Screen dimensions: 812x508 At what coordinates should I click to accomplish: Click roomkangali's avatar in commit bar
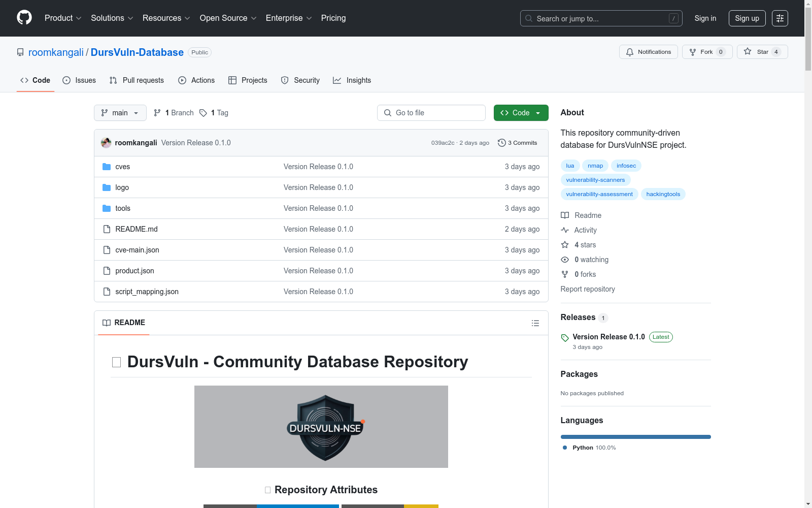pos(106,143)
